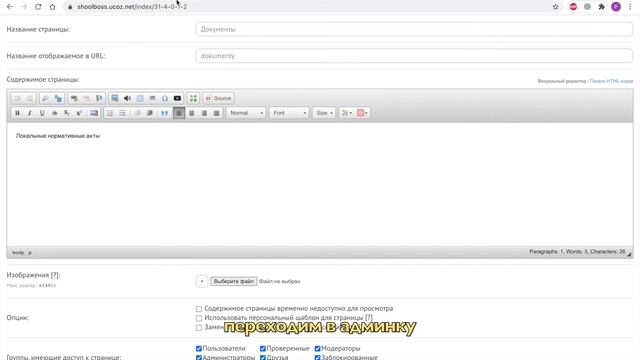
Task: Open the browser extensions puzzle icon
Action: pos(602,7)
